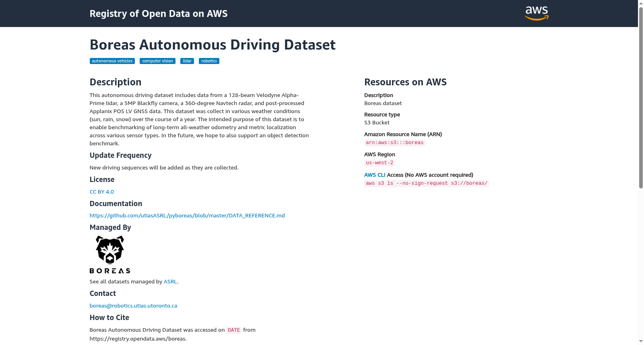Viewport: 644px width, 345px height.
Task: Click the Resources on AWS heading
Action: pos(405,82)
